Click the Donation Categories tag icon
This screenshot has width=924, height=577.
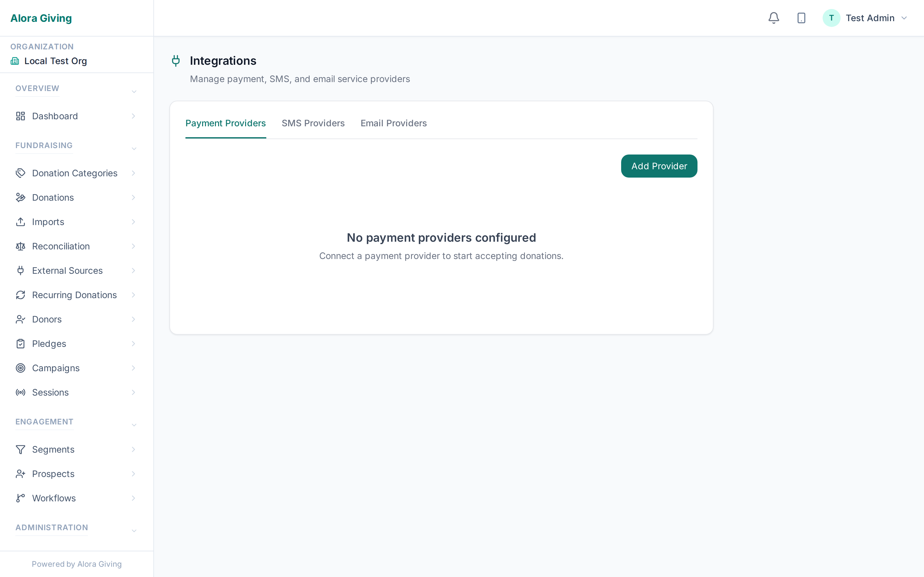tap(20, 173)
